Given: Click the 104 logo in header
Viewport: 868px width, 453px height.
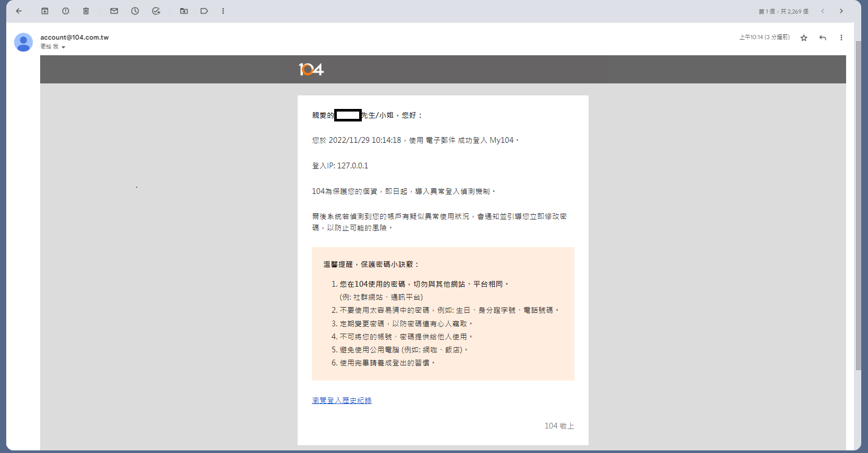Looking at the screenshot, I should click(311, 69).
